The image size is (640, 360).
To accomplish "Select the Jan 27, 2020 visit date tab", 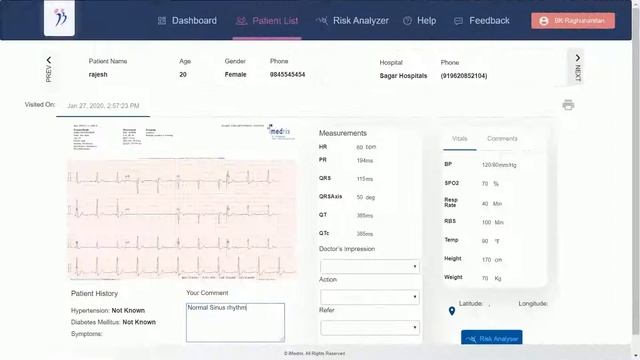I will point(103,106).
